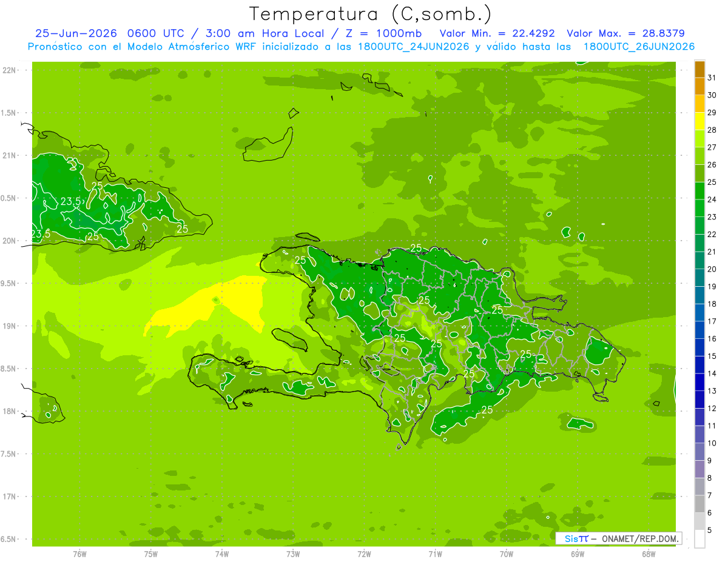The height and width of the screenshot is (562, 728).
Task: Click the '74W' longitude axis label
Action: [x=221, y=554]
